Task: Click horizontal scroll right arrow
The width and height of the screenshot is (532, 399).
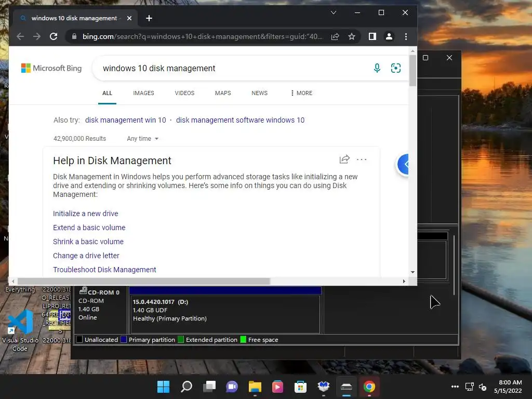Action: point(404,281)
